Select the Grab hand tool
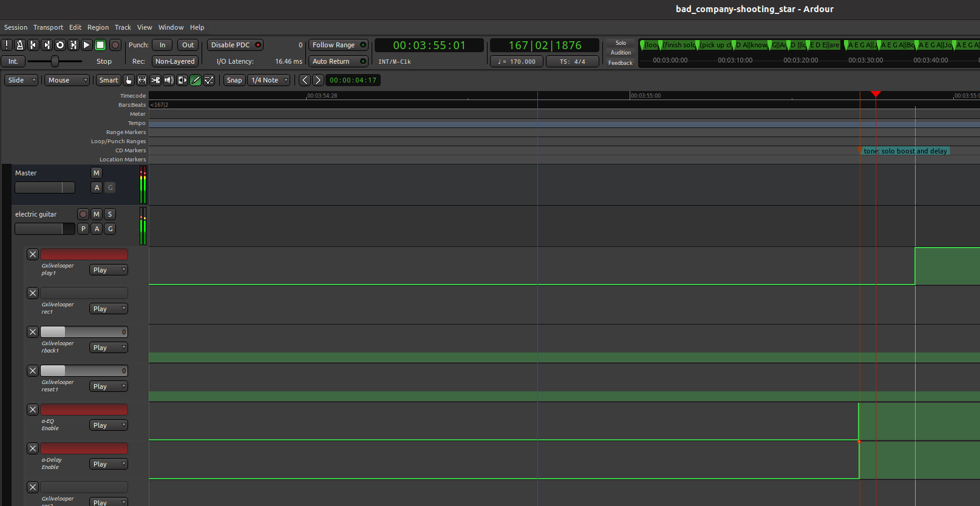Screen dimensions: 980x506 [x=129, y=80]
